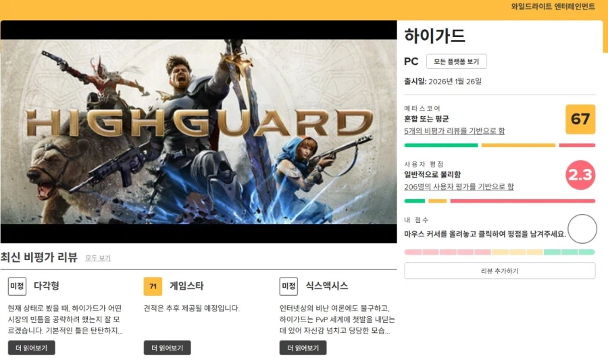Click the empty 내 점수 rating circle
Screen dimensions: 608x364
(x=582, y=229)
